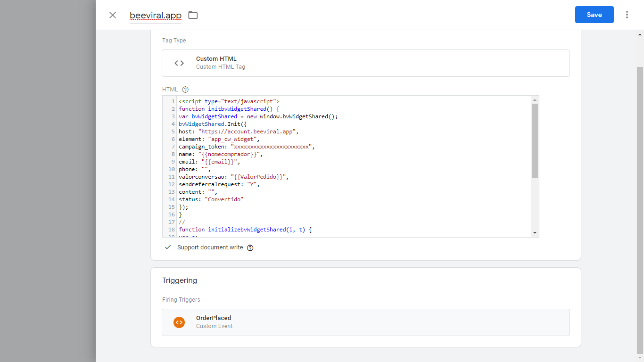Click line function initbvWidgetShared()

coord(229,109)
